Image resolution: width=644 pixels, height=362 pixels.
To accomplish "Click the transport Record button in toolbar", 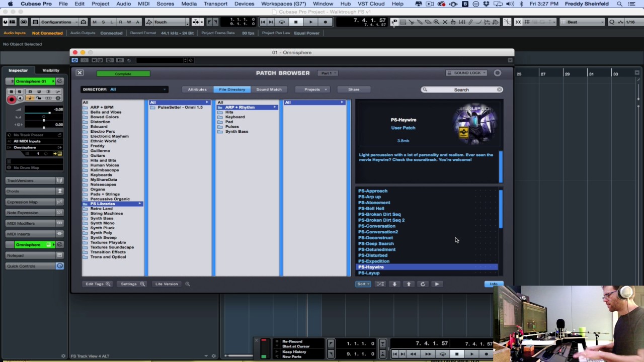I will 326,22.
